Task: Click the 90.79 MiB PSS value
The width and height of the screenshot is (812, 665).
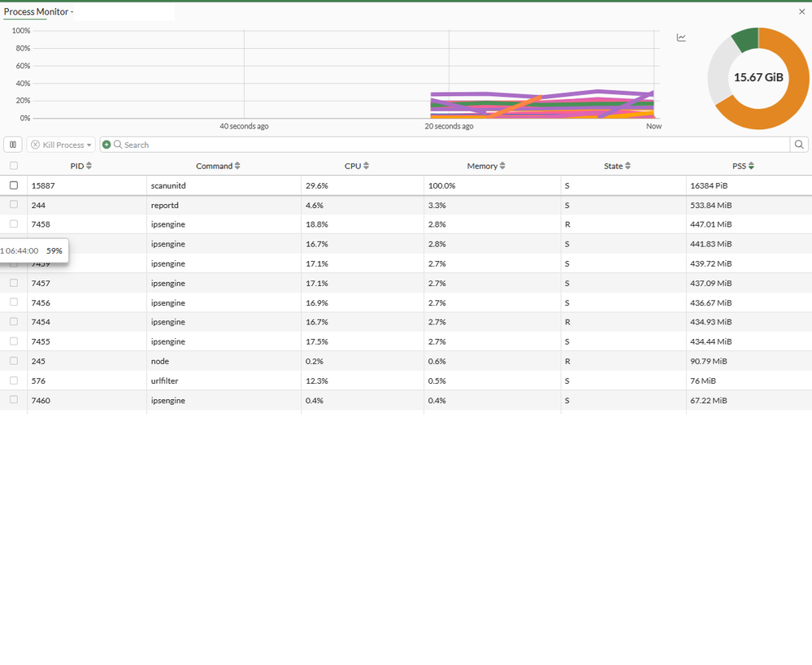Action: [x=709, y=361]
